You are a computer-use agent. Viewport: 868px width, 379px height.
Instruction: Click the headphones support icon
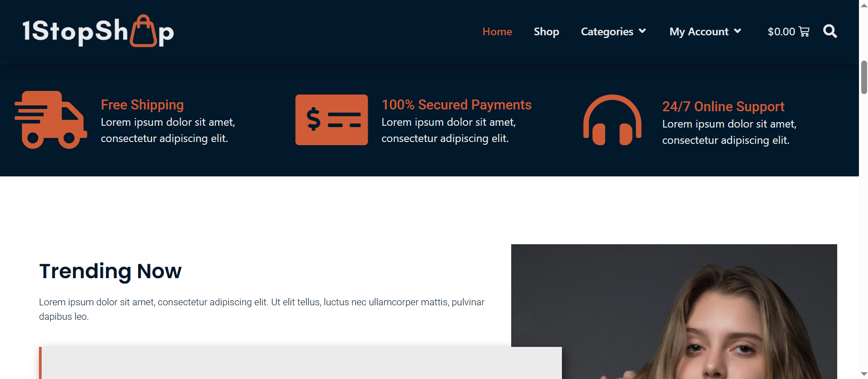click(x=612, y=120)
